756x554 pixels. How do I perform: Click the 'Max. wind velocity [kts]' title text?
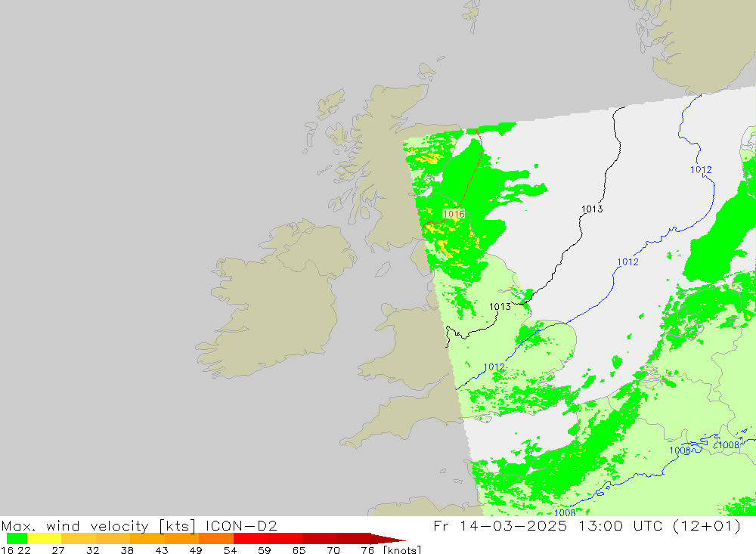(99, 525)
